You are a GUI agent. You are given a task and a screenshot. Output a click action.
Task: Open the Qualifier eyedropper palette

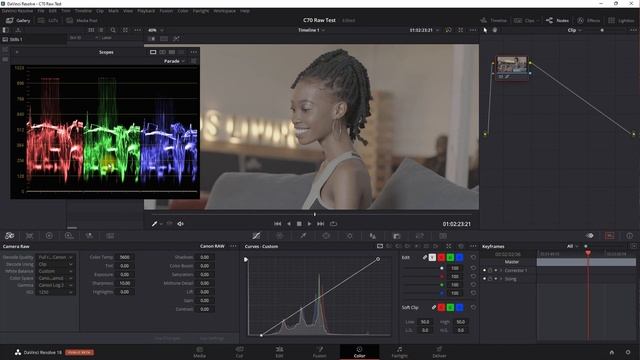[x=303, y=236]
